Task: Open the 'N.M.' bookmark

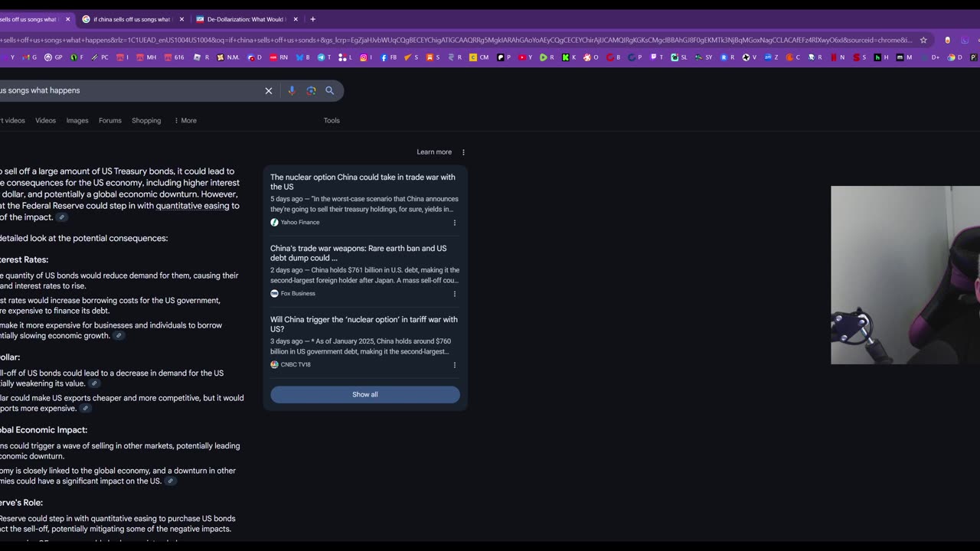Action: pyautogui.click(x=228, y=57)
